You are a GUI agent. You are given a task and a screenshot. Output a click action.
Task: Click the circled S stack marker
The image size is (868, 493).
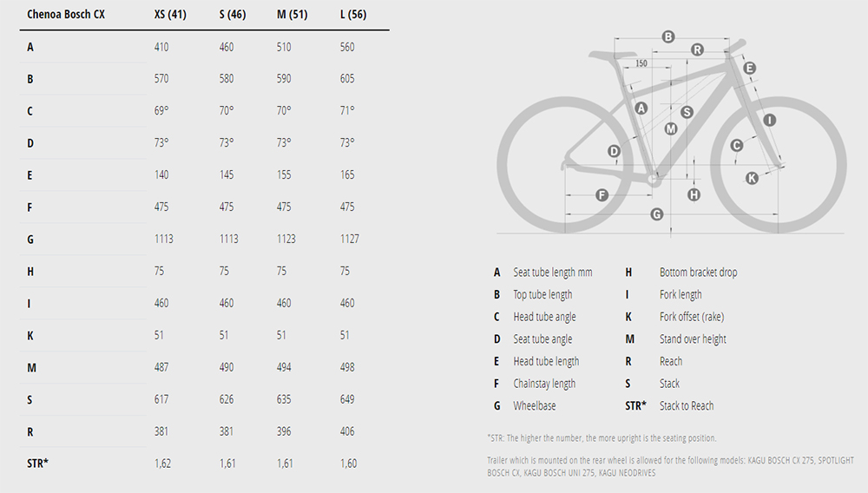[687, 112]
